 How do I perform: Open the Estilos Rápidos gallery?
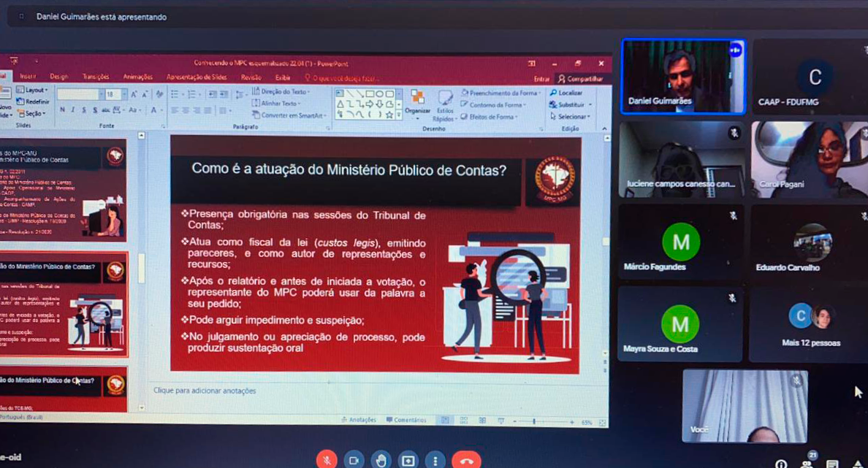pos(445,106)
